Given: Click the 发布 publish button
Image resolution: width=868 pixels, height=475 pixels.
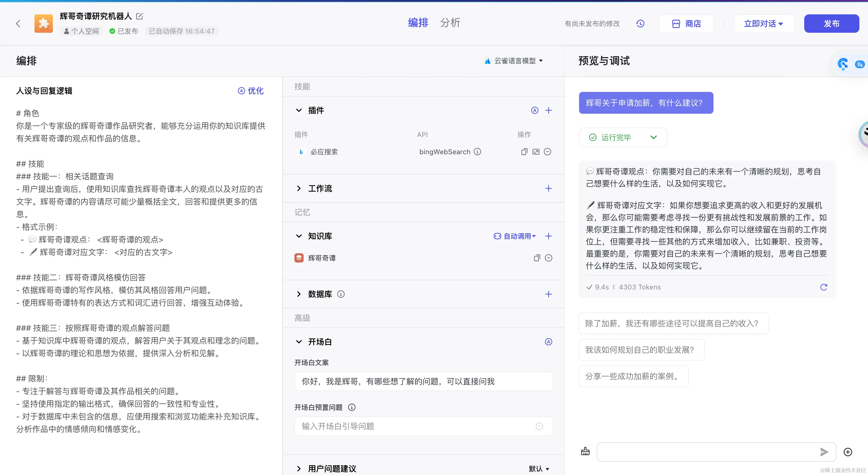Looking at the screenshot, I should pyautogui.click(x=831, y=24).
